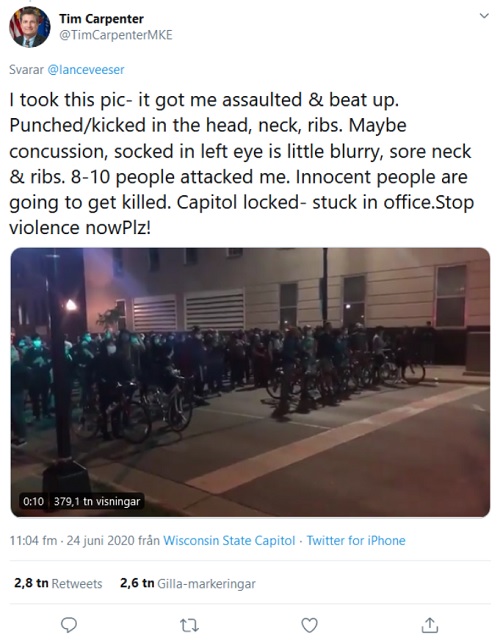Click the tweet body text
500x642 pixels.
[242, 164]
